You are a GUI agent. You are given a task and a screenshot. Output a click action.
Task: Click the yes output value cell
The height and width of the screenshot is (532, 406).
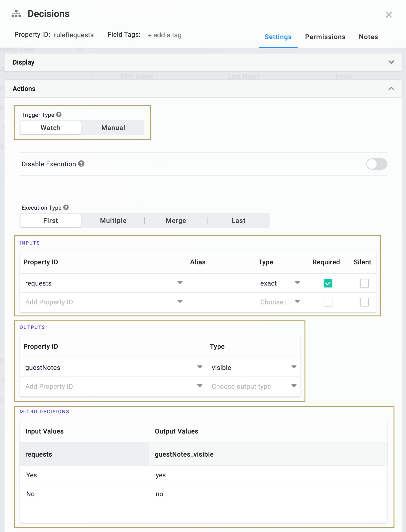tap(268, 475)
